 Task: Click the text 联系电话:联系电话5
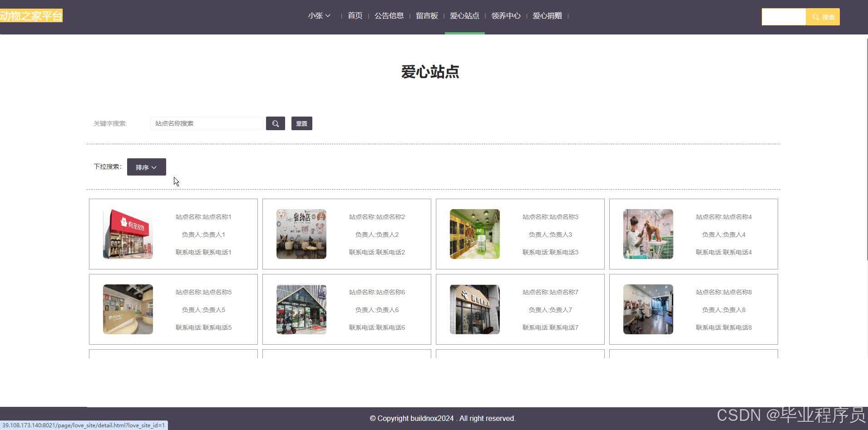pyautogui.click(x=203, y=327)
